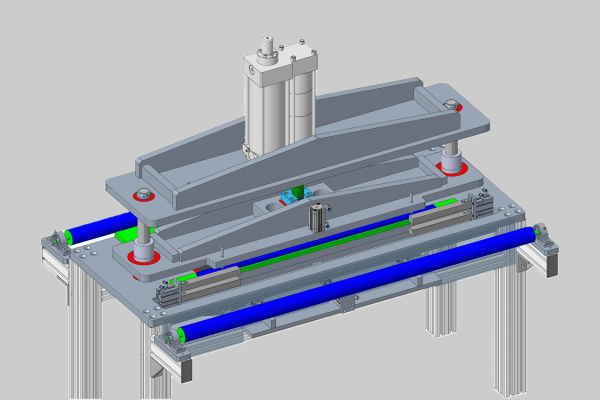Select the tall vertical pneumatic cylinder on top
Viewport: 600px width, 400px height.
pyautogui.click(x=280, y=100)
